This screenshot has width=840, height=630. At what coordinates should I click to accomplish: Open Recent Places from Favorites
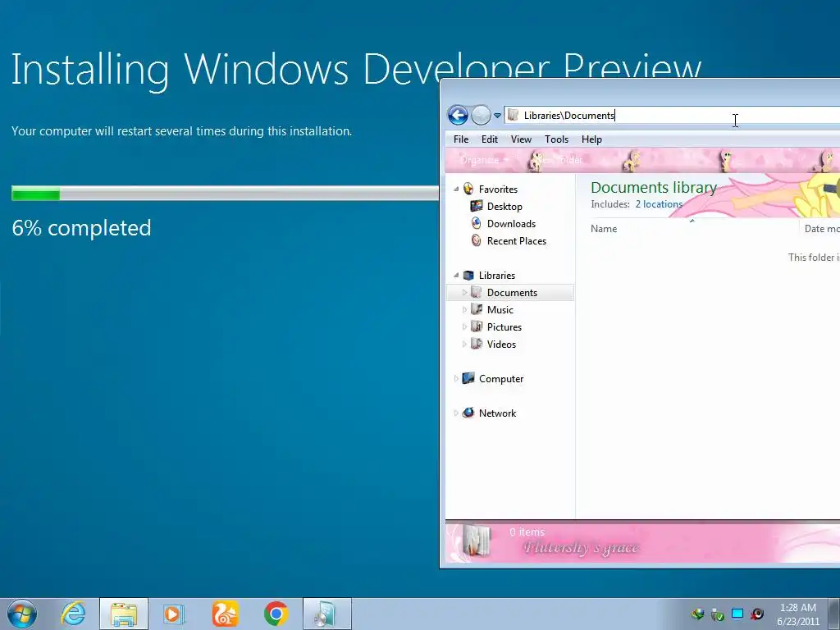(517, 241)
